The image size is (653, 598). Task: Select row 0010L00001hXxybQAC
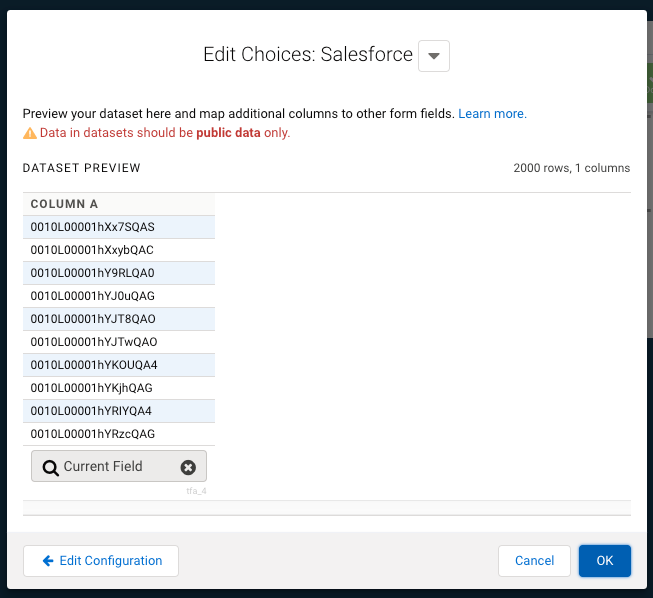click(x=92, y=250)
